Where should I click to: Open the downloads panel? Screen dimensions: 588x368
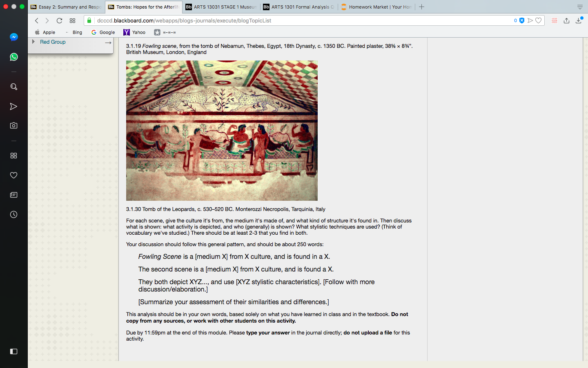tap(579, 20)
